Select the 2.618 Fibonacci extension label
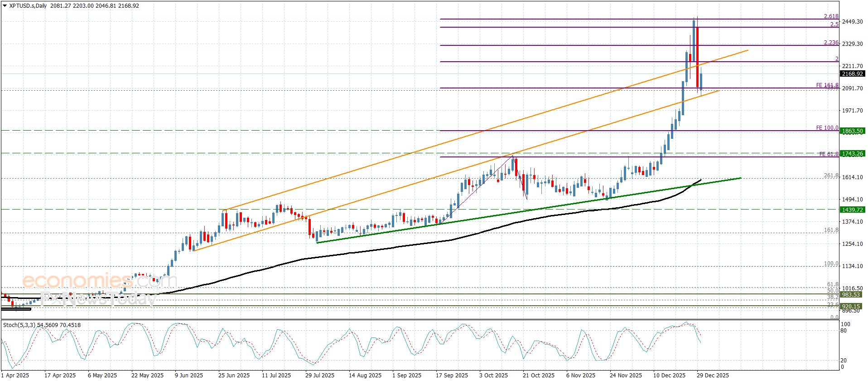This screenshot has width=868, height=381. click(x=831, y=16)
